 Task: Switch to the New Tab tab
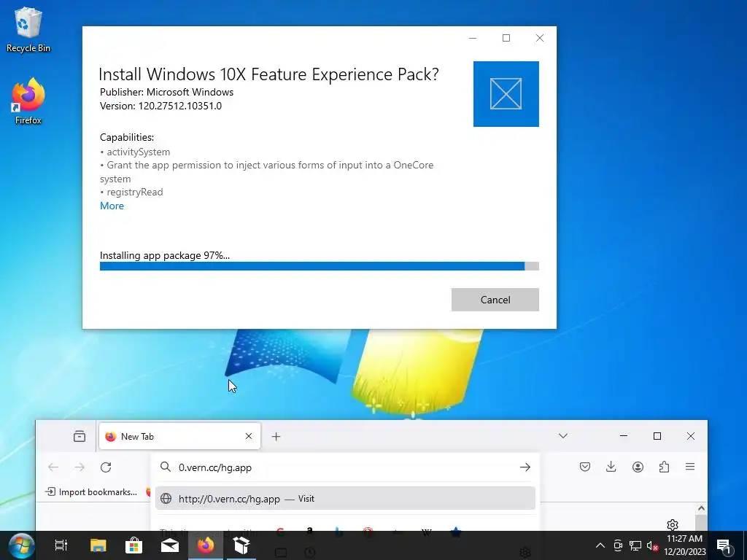(179, 436)
